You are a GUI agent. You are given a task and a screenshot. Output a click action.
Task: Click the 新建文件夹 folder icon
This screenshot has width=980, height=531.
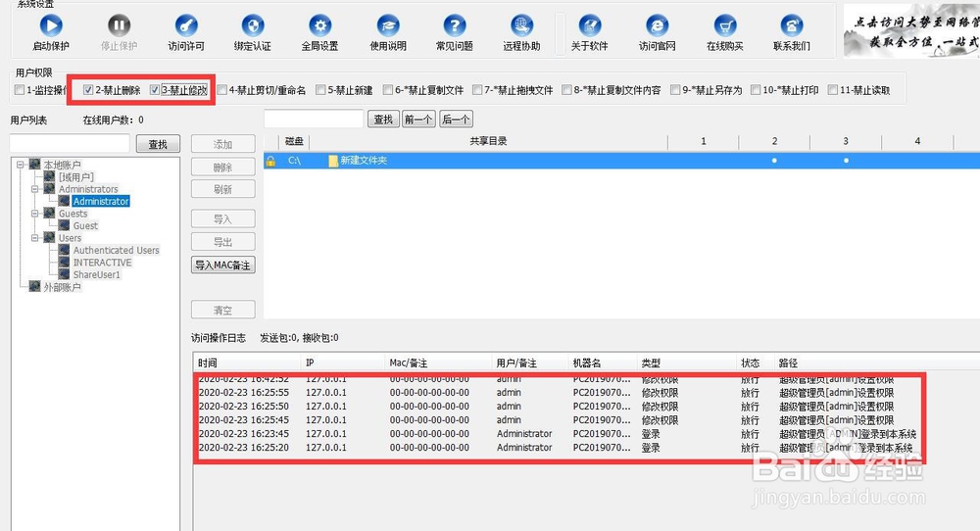(x=333, y=161)
